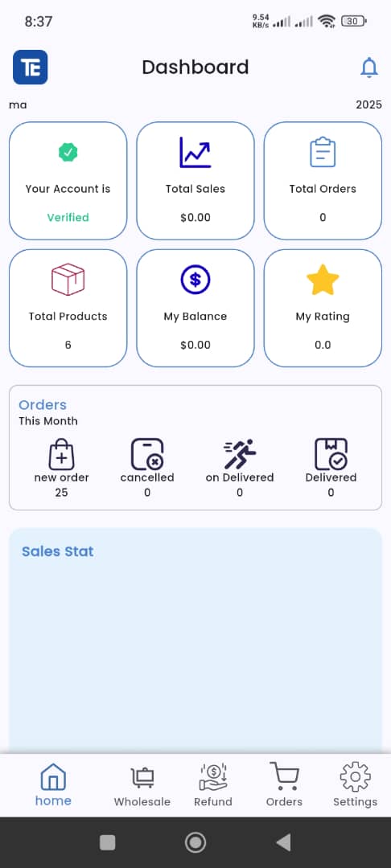Open the Orders cart tab
391x868 pixels.
(x=284, y=785)
